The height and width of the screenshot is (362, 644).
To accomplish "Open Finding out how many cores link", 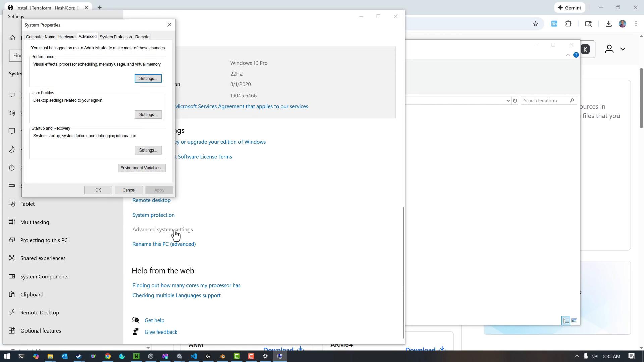I will click(186, 285).
